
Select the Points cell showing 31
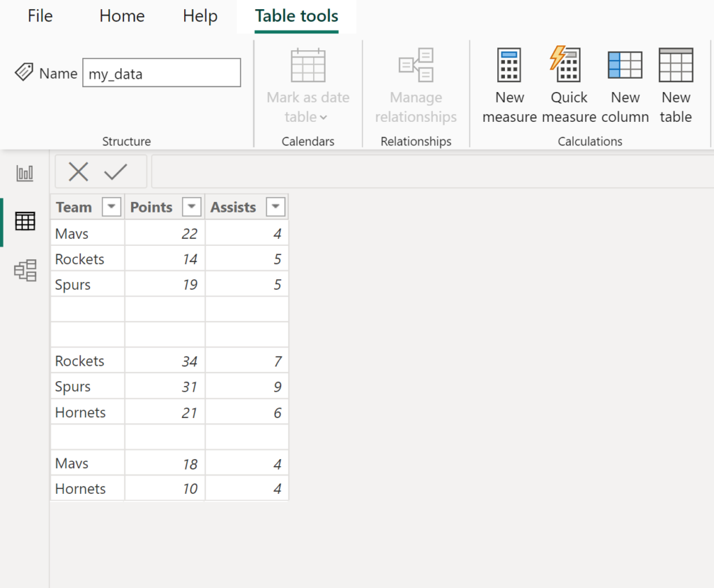(165, 387)
